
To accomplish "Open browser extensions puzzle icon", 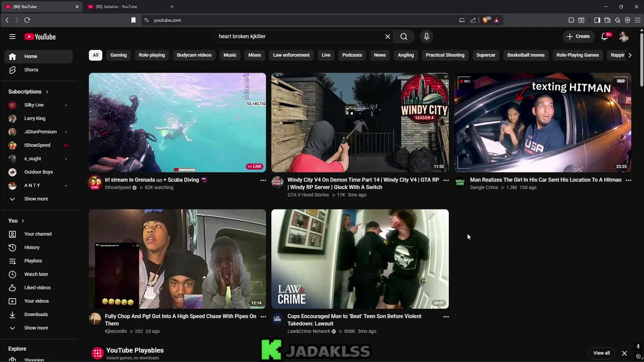I will click(x=571, y=20).
